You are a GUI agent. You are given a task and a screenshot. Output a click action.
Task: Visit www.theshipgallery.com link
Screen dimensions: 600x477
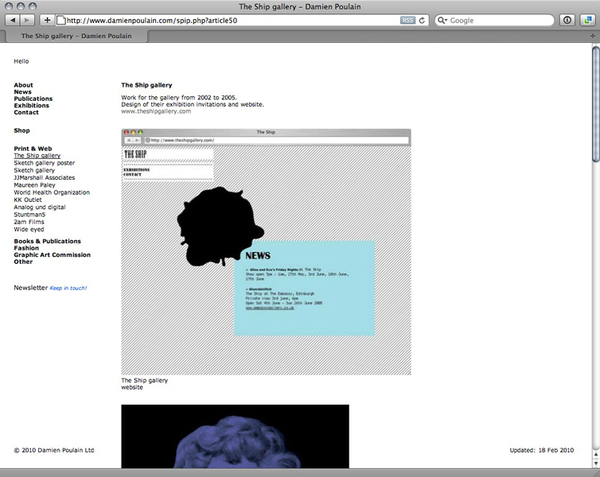[x=156, y=111]
